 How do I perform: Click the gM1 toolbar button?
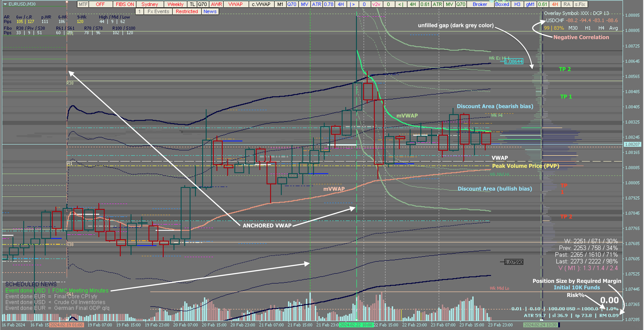530,4
